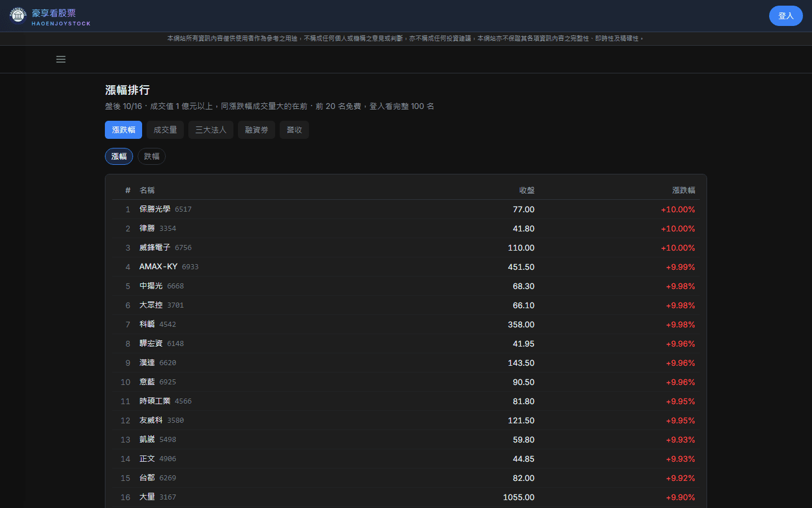Click the disclaimer banner text
This screenshot has width=812, height=508.
pos(405,38)
